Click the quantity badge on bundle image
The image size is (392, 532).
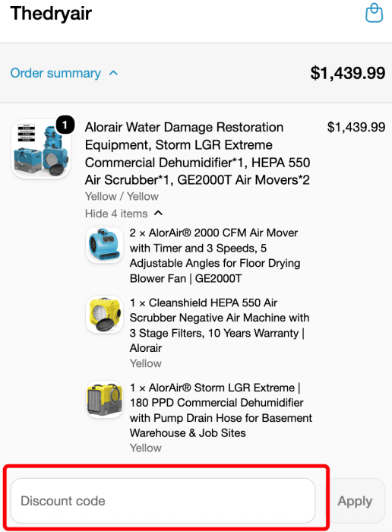[65, 125]
